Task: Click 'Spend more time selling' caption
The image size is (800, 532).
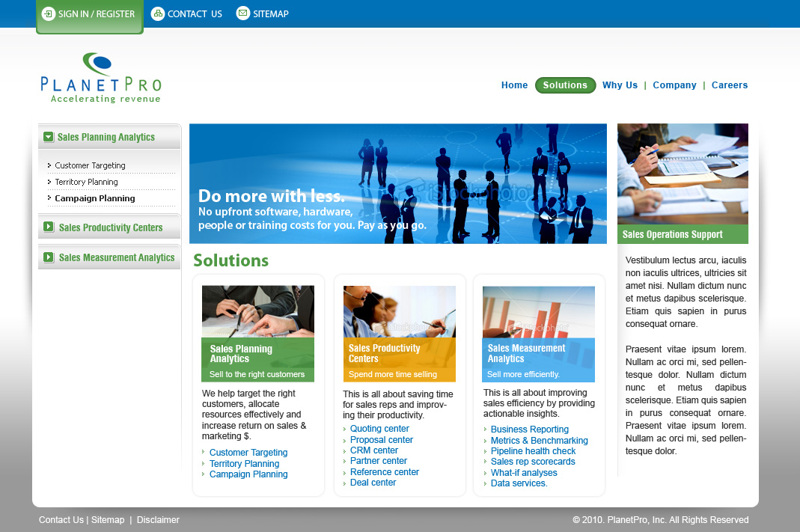Action: [393, 374]
